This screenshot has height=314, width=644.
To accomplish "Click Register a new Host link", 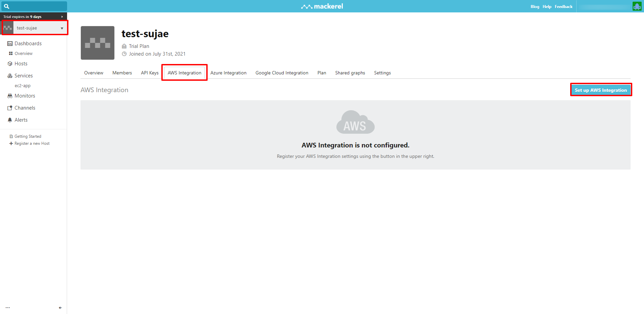I will (x=32, y=143).
